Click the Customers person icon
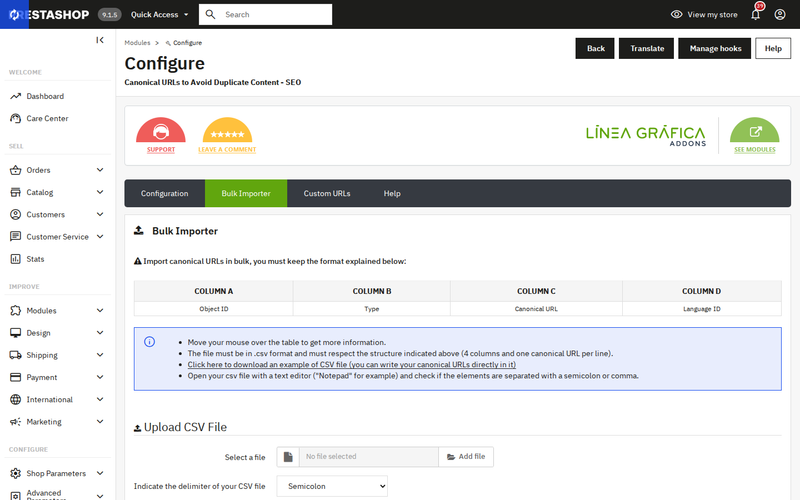Screen dimensions: 800x500 (15, 214)
